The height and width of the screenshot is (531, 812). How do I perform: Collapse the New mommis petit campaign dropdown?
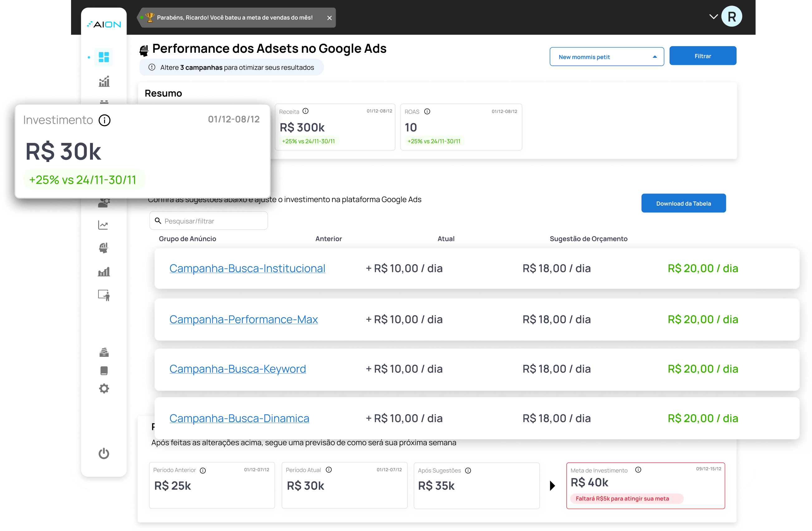[656, 56]
